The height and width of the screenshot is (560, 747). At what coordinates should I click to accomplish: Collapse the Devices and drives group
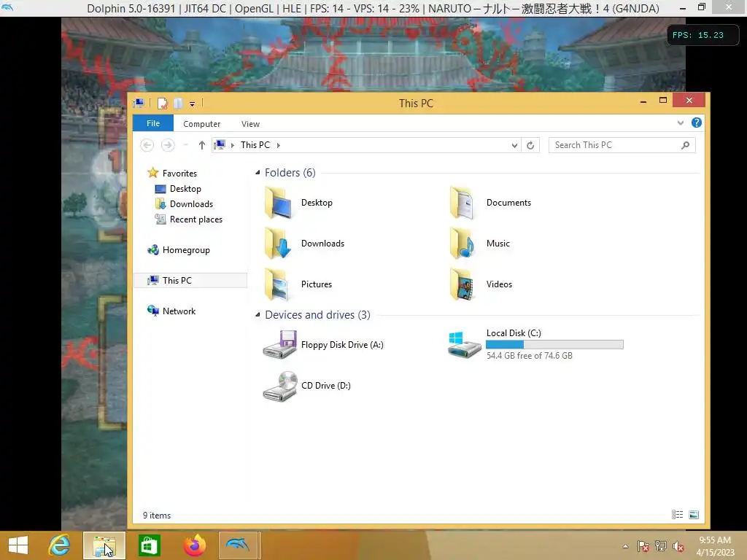pyautogui.click(x=258, y=315)
